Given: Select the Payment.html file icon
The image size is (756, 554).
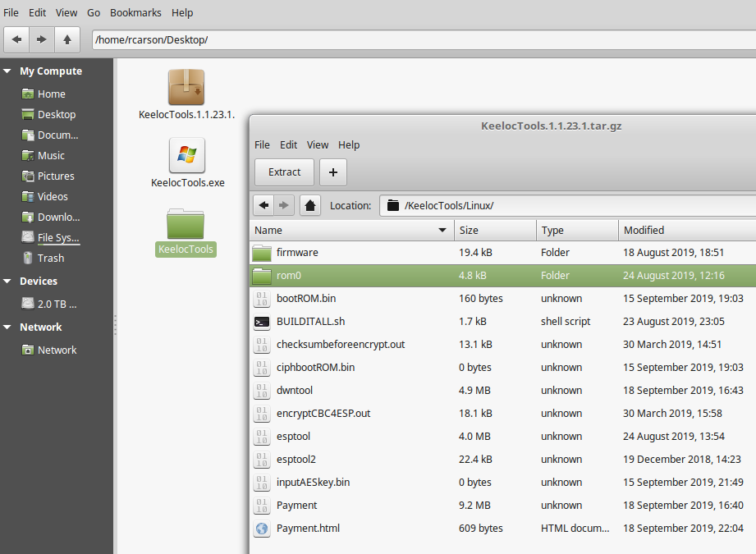Looking at the screenshot, I should click(262, 529).
